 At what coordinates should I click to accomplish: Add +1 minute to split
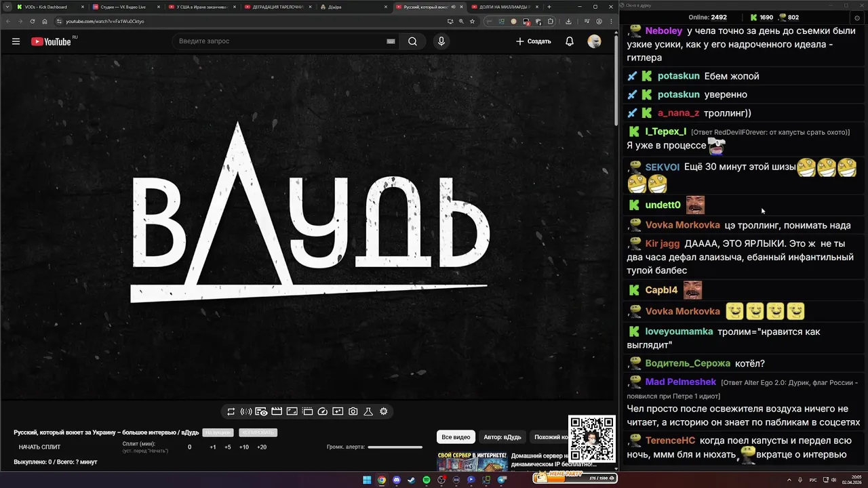coord(213,447)
